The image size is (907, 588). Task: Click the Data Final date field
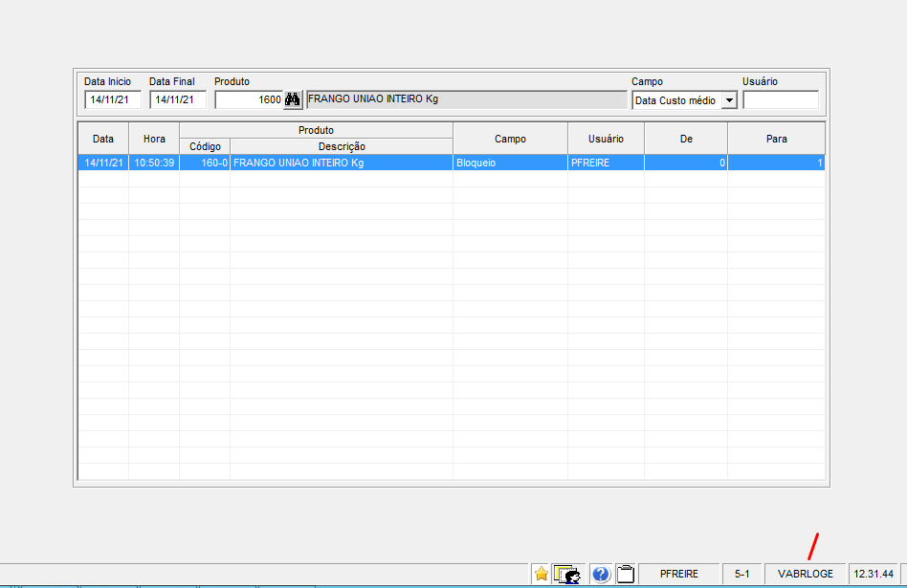pos(178,99)
